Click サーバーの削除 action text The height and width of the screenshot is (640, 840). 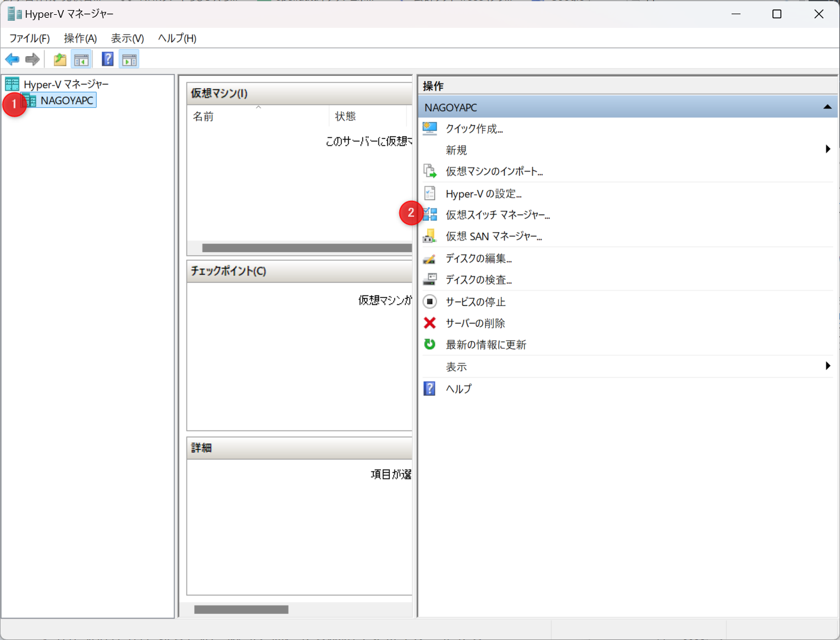[x=476, y=323]
